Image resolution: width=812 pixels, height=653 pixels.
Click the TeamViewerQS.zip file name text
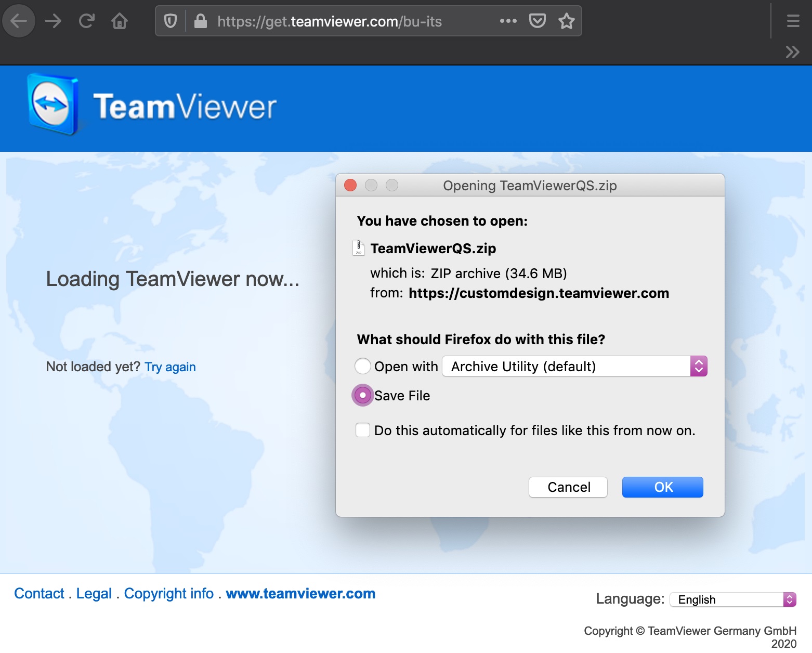[433, 249]
